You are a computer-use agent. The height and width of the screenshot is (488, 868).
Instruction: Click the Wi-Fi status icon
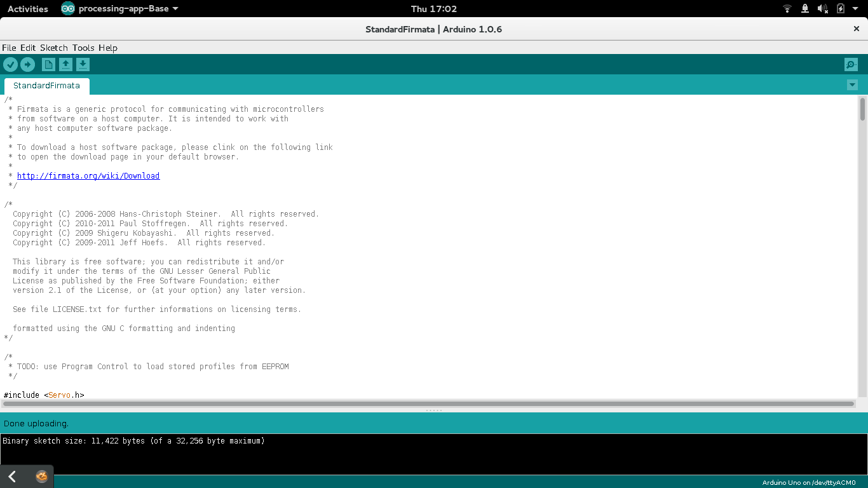pos(787,9)
